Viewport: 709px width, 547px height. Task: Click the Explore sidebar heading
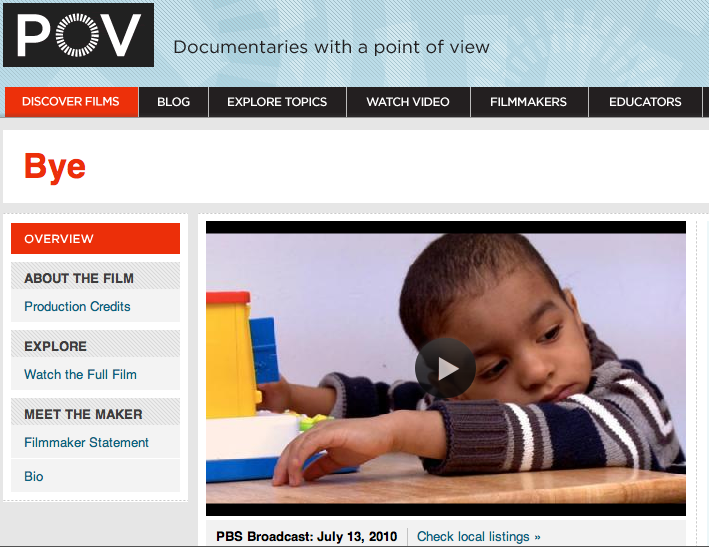pyautogui.click(x=56, y=346)
